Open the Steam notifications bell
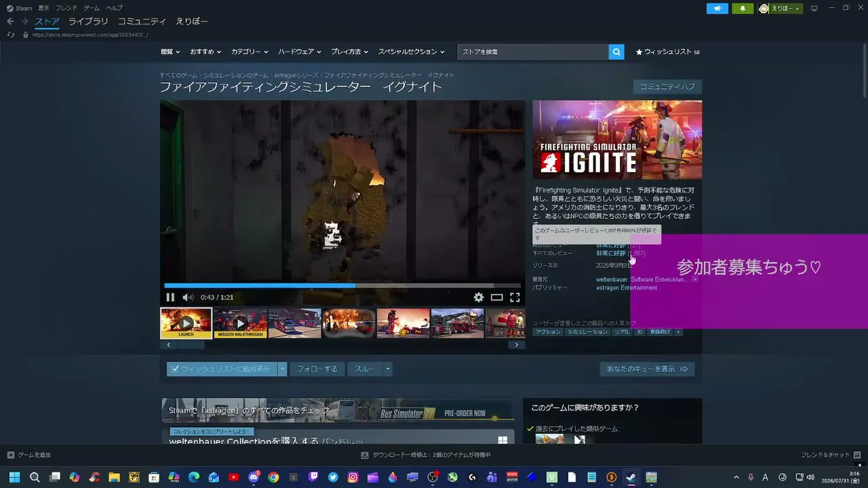 (743, 8)
